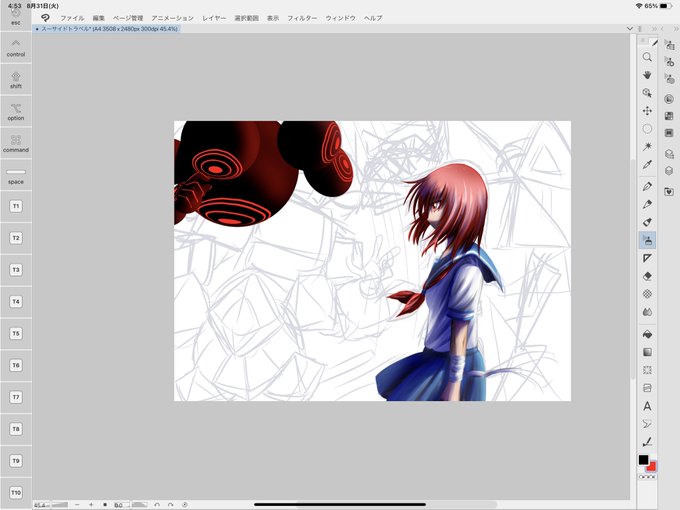This screenshot has width=680, height=510.
Task: Tap the T5 shortcut key
Action: (x=16, y=333)
